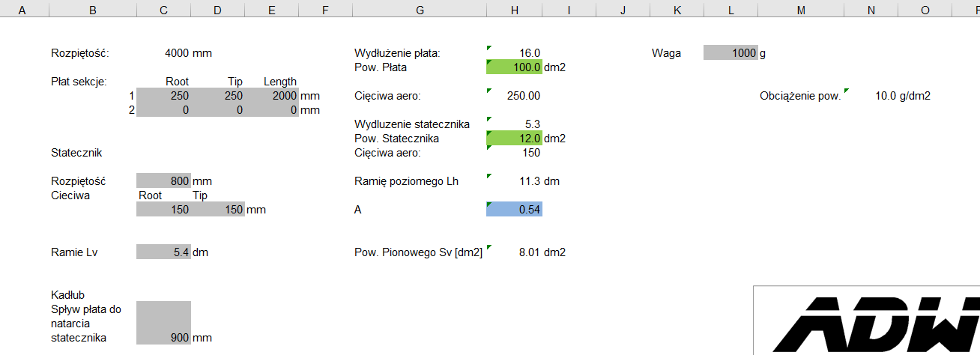Select Statecznik Rozpiętość 800 cell
This screenshot has width=980, height=355.
pyautogui.click(x=164, y=181)
